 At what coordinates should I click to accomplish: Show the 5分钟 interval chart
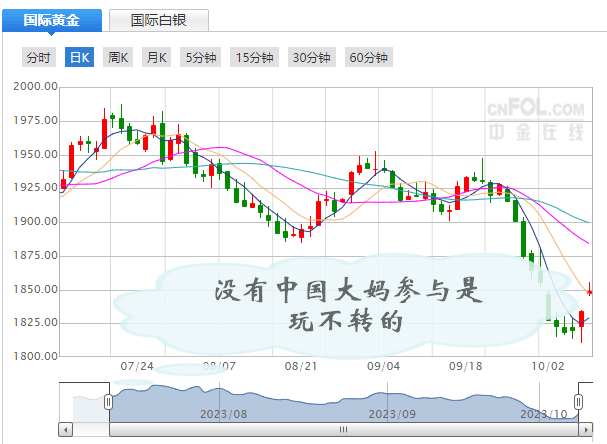pyautogui.click(x=201, y=57)
